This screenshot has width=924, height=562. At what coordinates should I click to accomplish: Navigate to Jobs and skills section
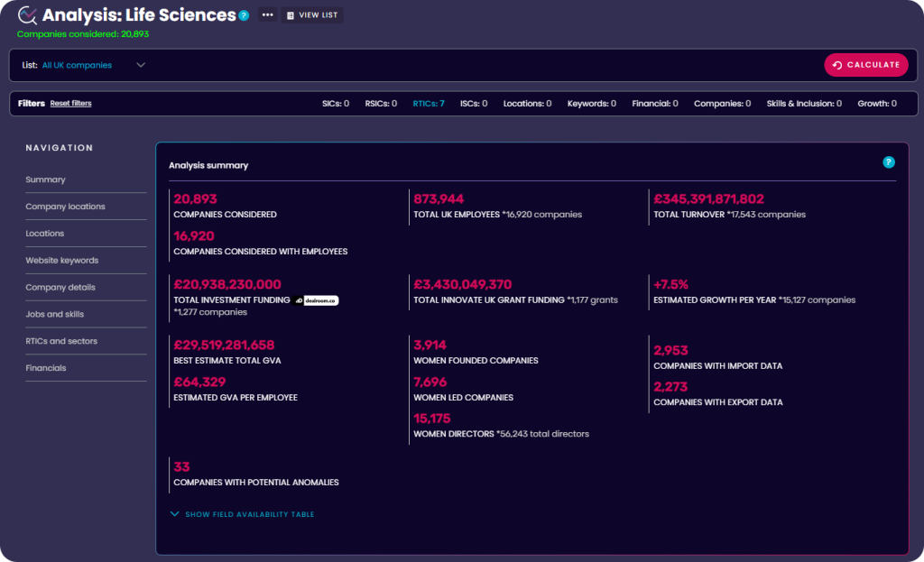pos(54,314)
